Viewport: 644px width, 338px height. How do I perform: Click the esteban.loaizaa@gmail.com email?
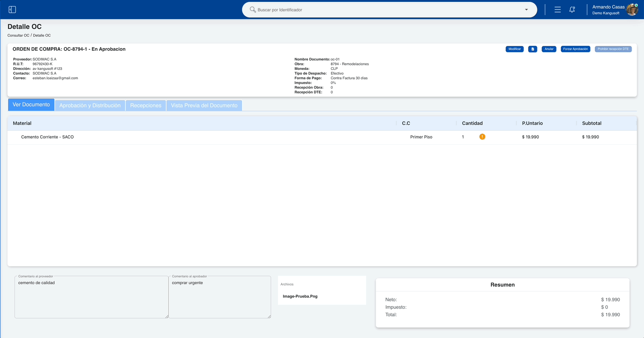(x=55, y=78)
